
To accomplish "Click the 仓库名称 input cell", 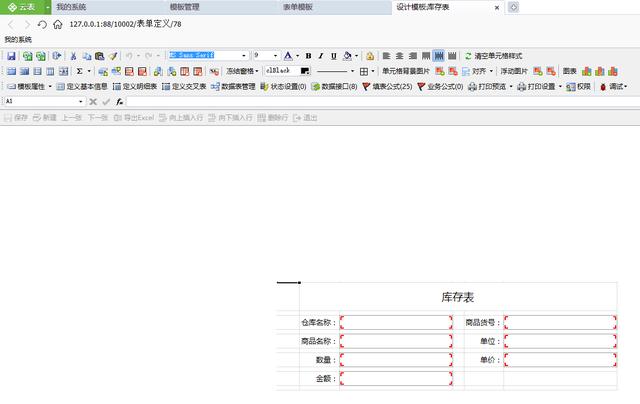I will pyautogui.click(x=396, y=323).
